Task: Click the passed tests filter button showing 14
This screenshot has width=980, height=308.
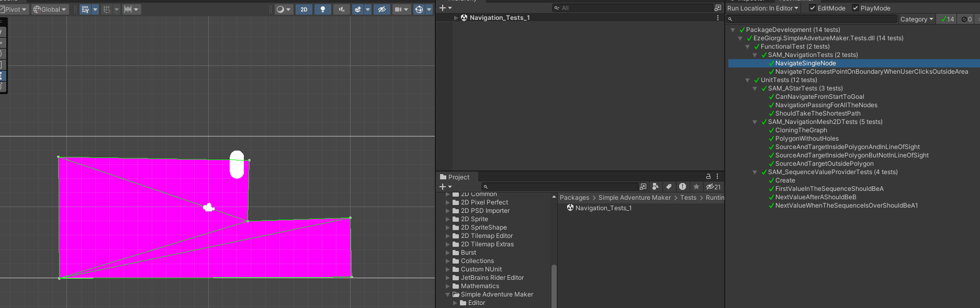Action: 947,19
